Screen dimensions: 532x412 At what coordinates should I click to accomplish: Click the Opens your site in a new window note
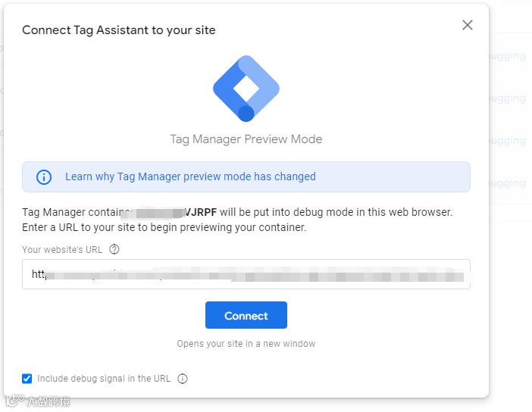click(246, 344)
